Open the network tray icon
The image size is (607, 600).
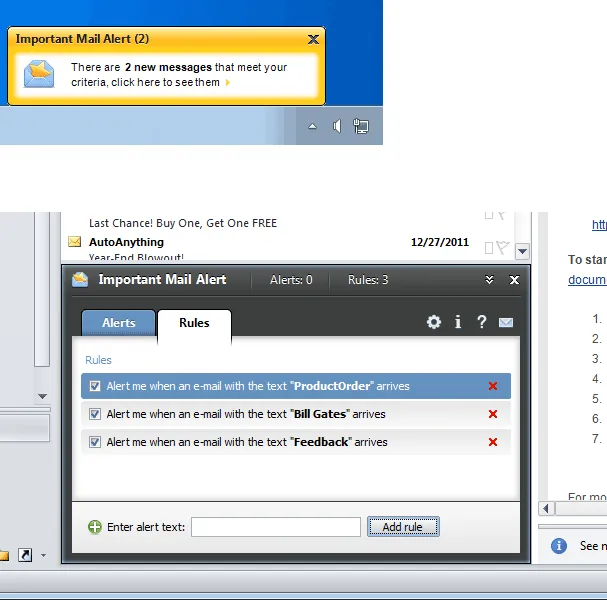(361, 126)
